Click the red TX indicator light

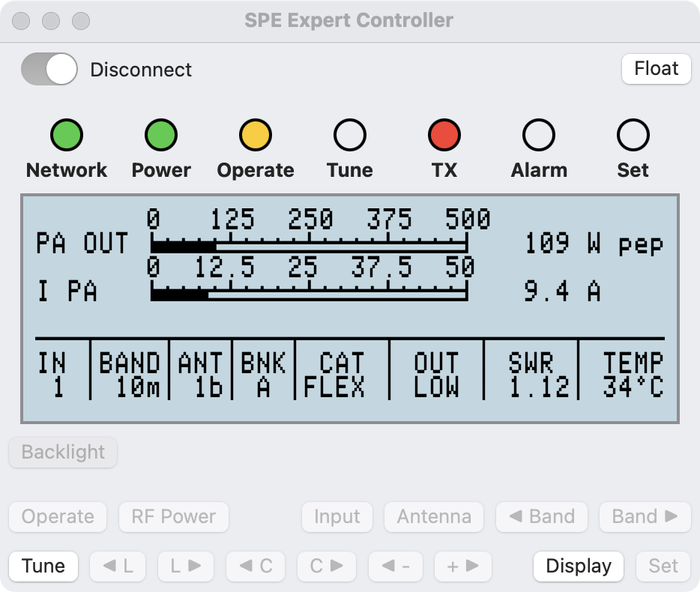[x=444, y=135]
